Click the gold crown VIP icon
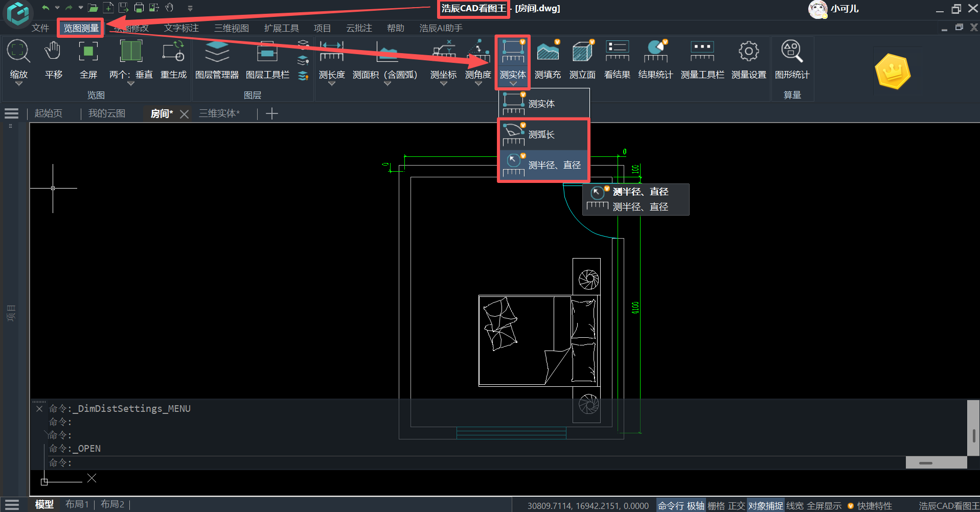Screen dimensions: 980x512 click(x=893, y=72)
